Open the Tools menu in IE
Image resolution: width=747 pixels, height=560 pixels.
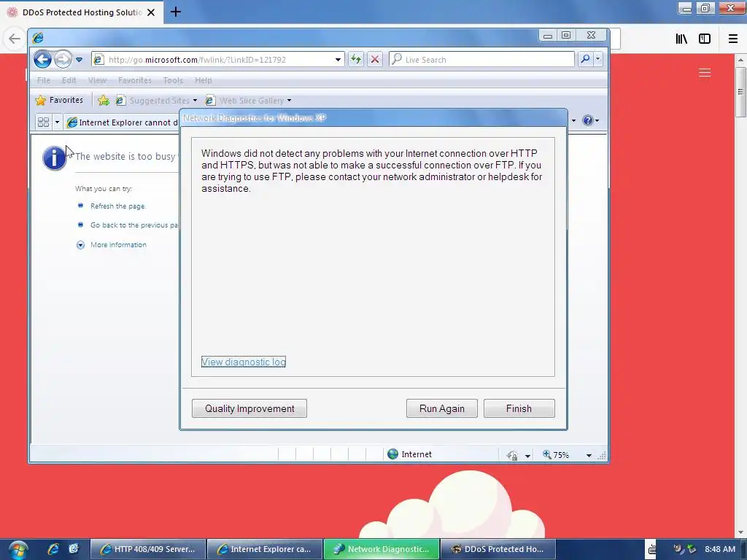[173, 80]
